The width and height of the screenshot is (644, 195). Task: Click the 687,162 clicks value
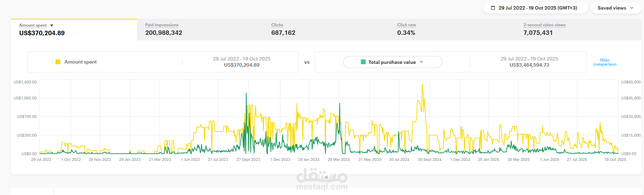tap(283, 33)
